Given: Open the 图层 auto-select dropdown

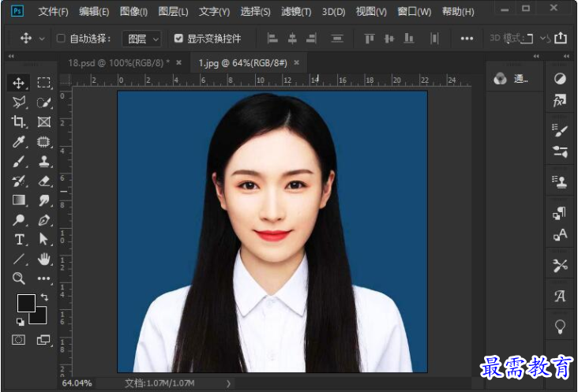Looking at the screenshot, I should click(142, 39).
